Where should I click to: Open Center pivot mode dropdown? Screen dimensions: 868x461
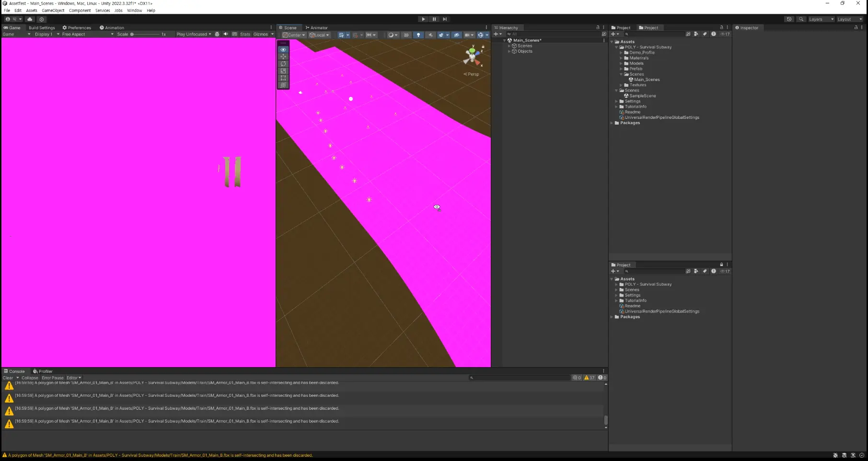[x=294, y=35]
